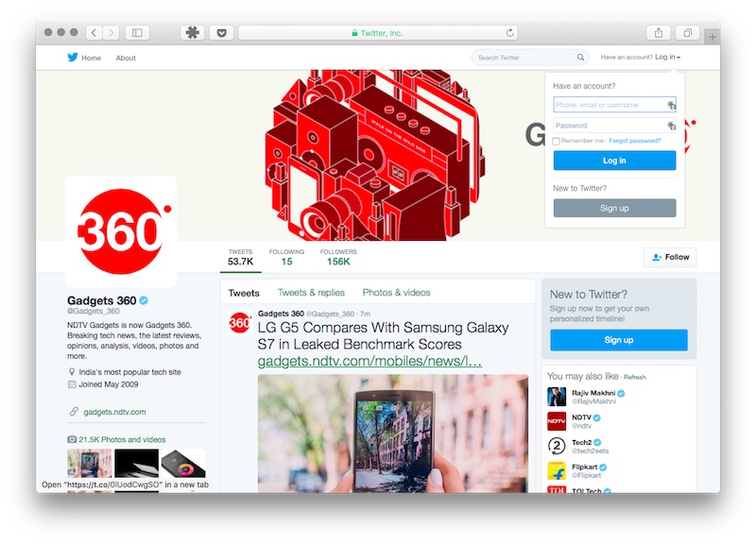Open the Forgot password link

[x=634, y=141]
